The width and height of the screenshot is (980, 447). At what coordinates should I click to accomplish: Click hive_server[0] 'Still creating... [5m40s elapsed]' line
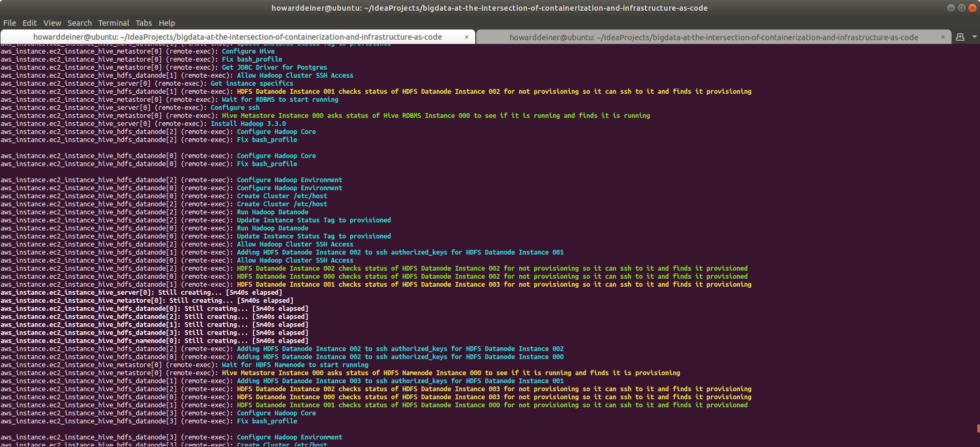[x=141, y=293]
